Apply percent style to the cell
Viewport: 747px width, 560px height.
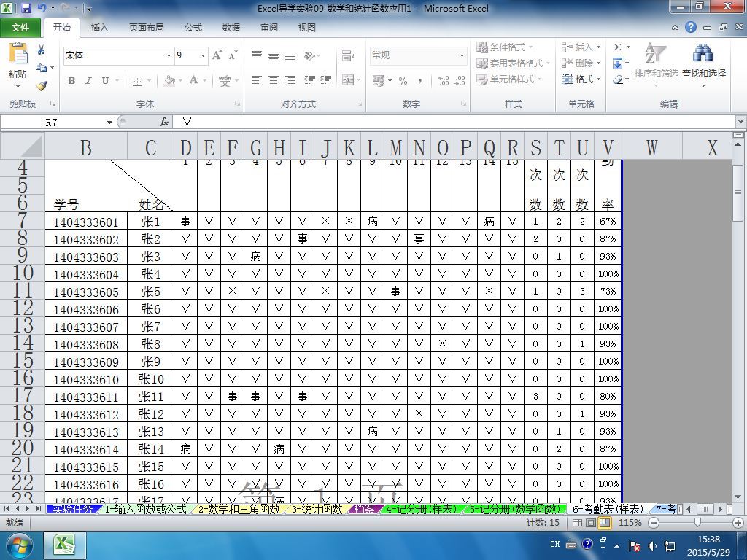point(403,80)
